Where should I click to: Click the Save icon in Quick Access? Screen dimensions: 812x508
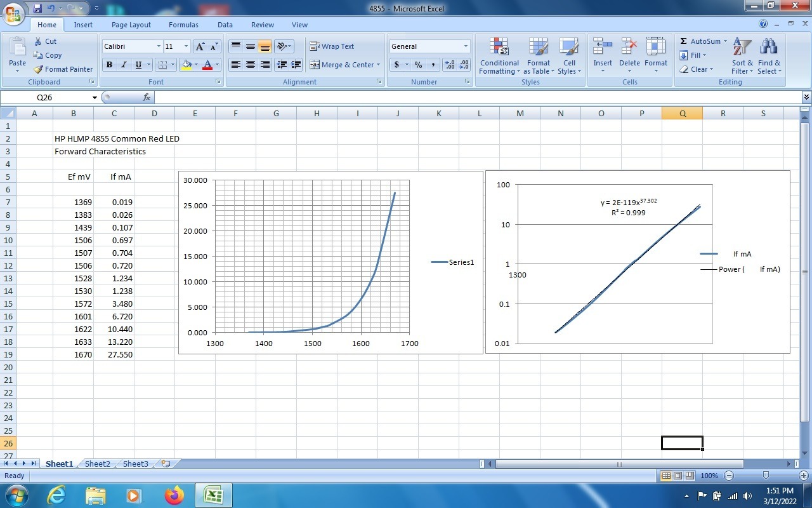(37, 8)
